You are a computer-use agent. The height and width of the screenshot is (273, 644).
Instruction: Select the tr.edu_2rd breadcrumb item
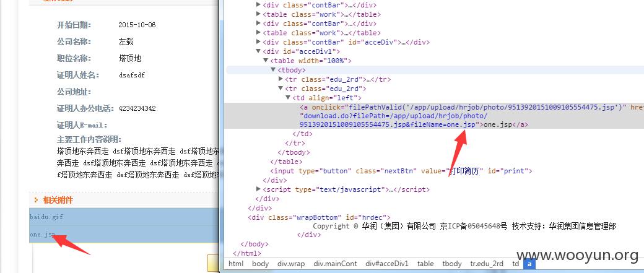click(487, 264)
